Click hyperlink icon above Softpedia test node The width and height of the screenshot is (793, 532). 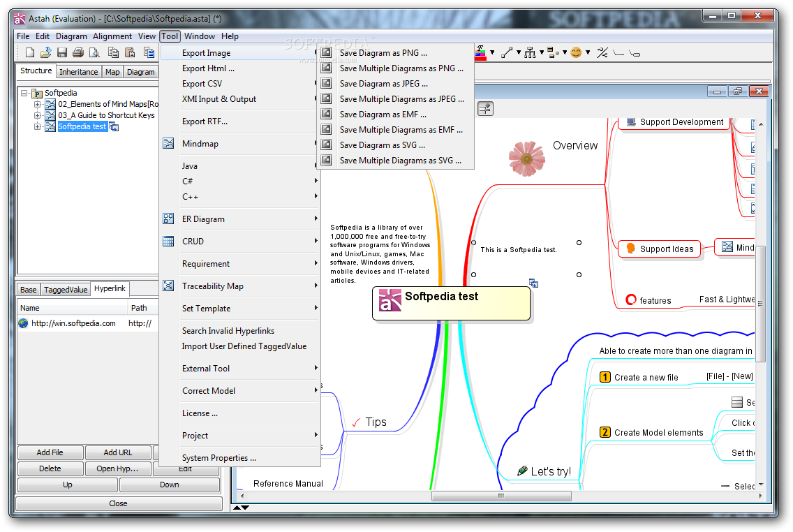coord(533,283)
